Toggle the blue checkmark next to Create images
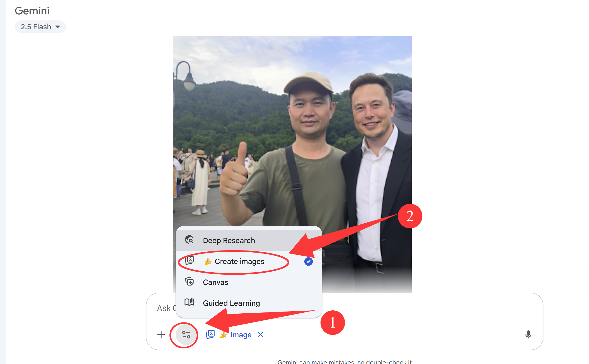589x364 pixels. (x=308, y=261)
